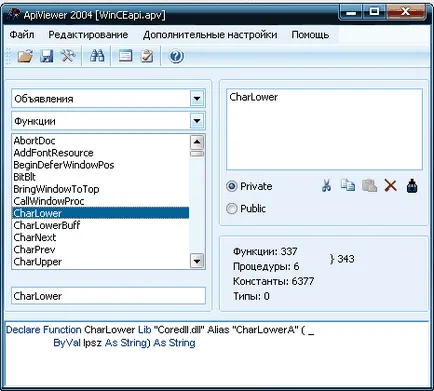This screenshot has width=434, height=391.
Task: Click the paste icon beside copy
Action: pyautogui.click(x=369, y=185)
